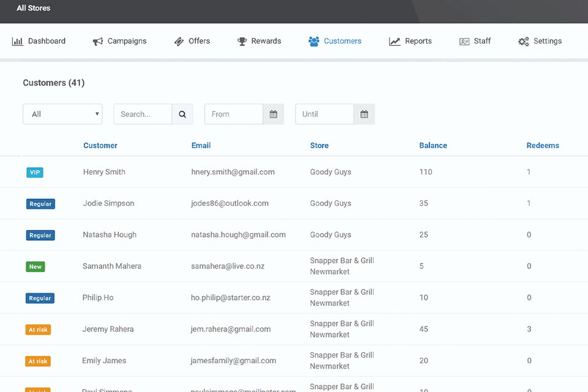Viewport: 588px width, 392px height.
Task: Open the Until date calendar picker
Action: [364, 114]
